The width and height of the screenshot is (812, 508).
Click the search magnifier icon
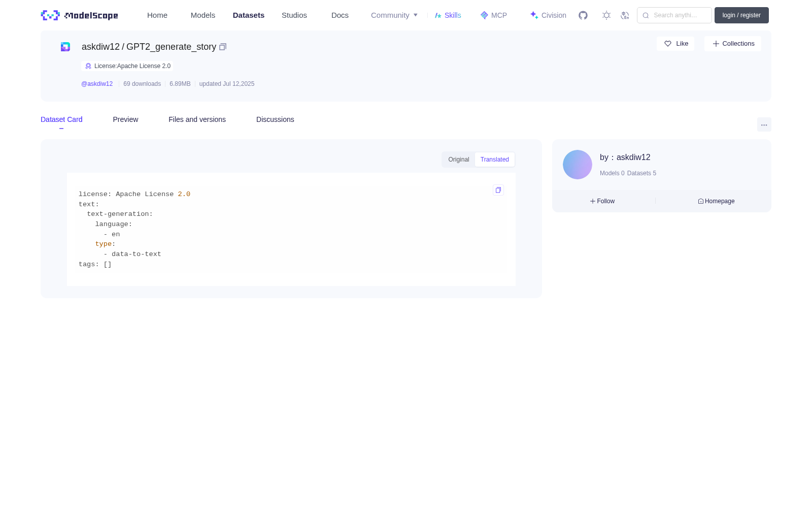pyautogui.click(x=646, y=15)
